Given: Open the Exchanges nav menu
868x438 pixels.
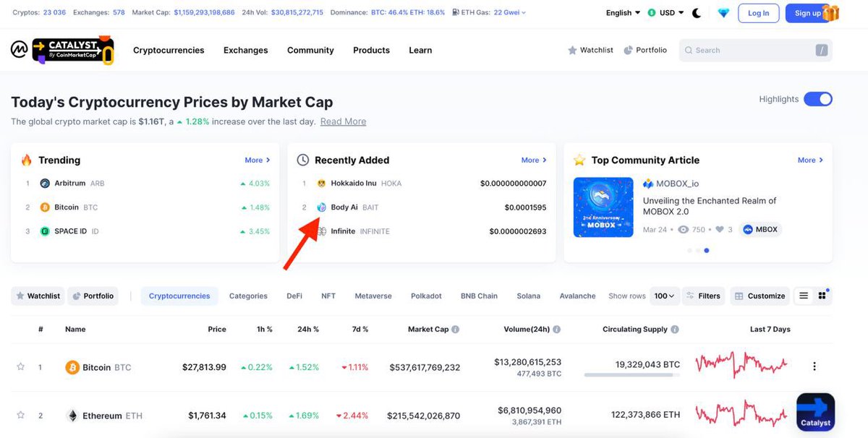Looking at the screenshot, I should click(x=246, y=50).
